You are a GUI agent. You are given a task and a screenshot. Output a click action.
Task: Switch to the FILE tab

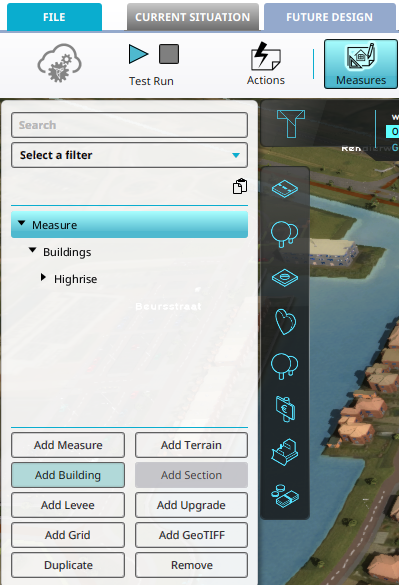point(54,17)
